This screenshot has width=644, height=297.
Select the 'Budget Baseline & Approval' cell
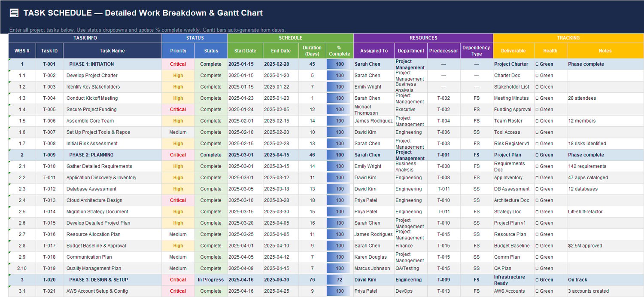pyautogui.click(x=112, y=246)
